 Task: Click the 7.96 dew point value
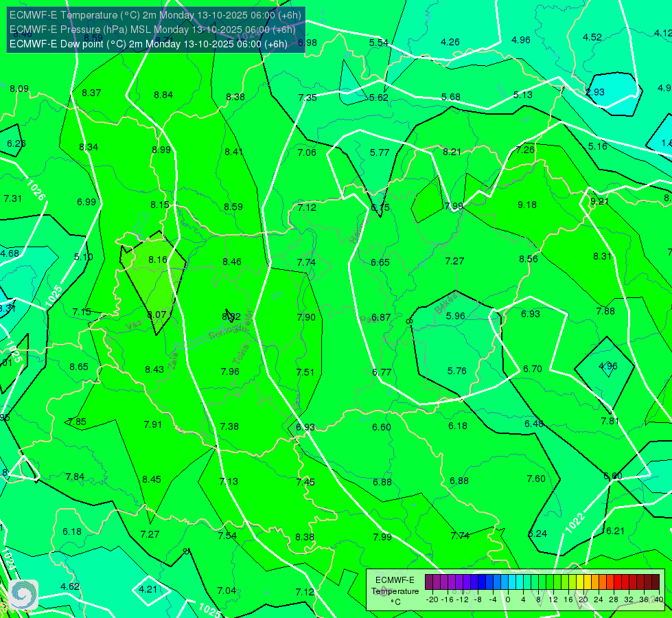tap(230, 371)
